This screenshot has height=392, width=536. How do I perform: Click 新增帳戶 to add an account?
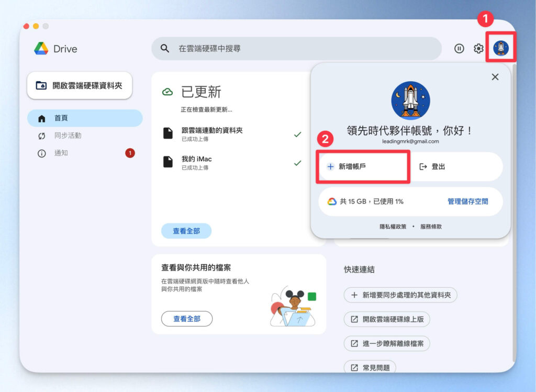(x=363, y=167)
